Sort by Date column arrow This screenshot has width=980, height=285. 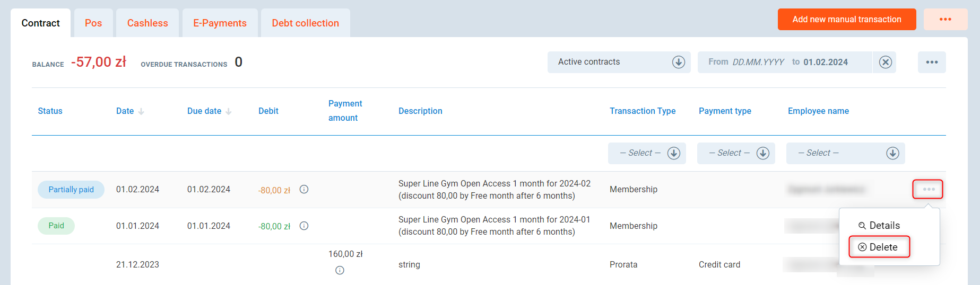[x=141, y=111]
